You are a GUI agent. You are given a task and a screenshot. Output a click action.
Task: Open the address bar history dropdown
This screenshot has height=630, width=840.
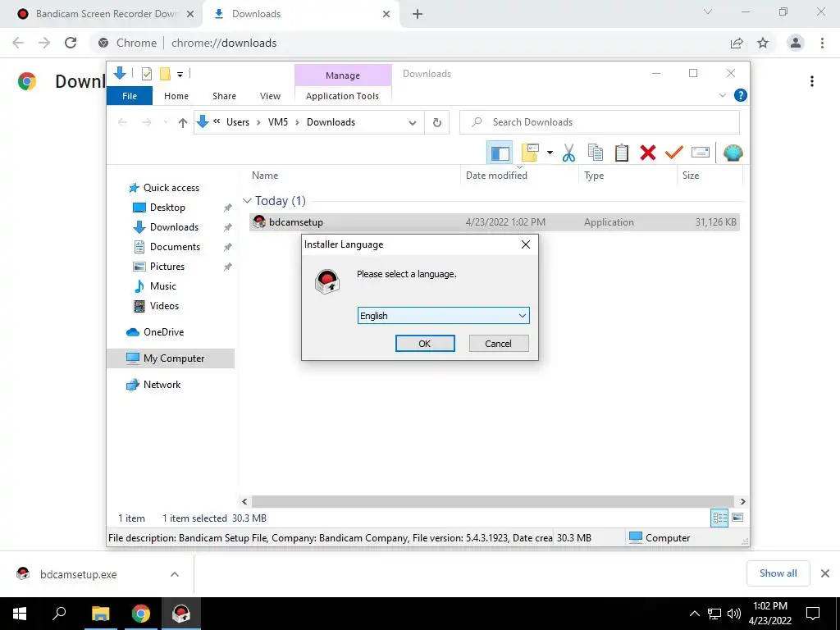click(x=412, y=123)
